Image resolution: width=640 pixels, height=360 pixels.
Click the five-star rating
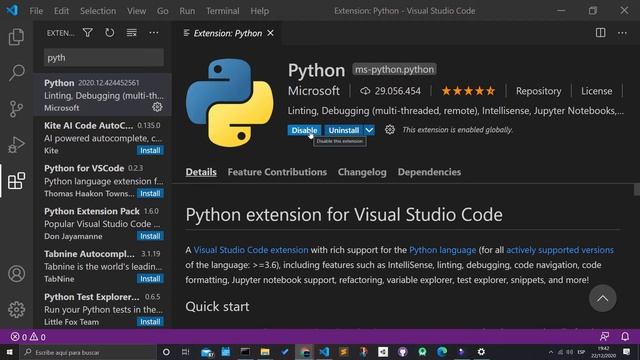click(468, 91)
